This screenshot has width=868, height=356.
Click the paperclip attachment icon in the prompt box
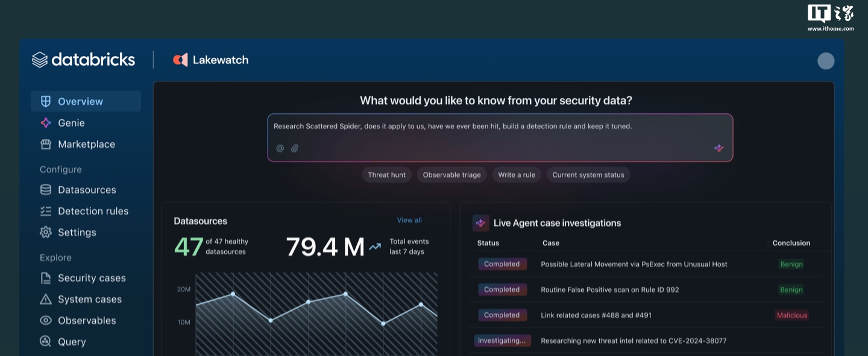[295, 148]
